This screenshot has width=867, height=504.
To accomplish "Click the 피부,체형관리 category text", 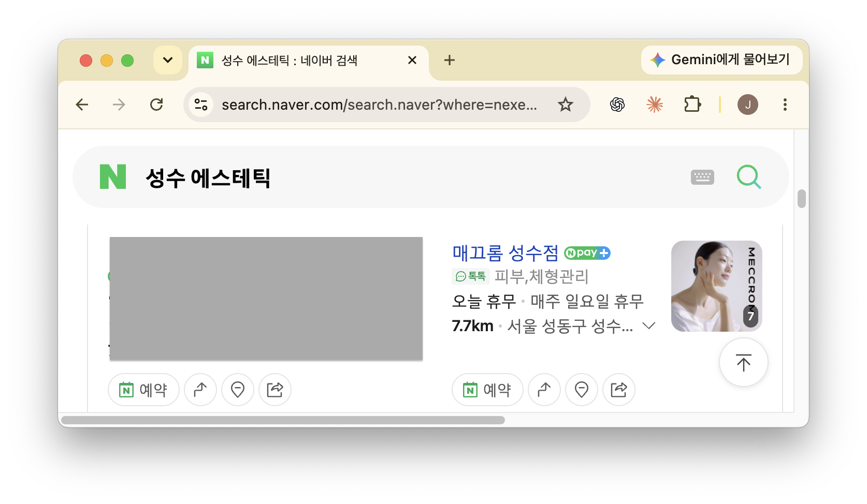I will tap(542, 276).
